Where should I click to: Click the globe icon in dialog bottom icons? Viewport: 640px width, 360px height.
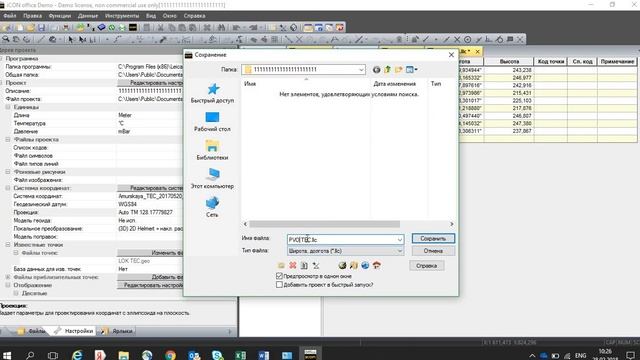coord(365,266)
